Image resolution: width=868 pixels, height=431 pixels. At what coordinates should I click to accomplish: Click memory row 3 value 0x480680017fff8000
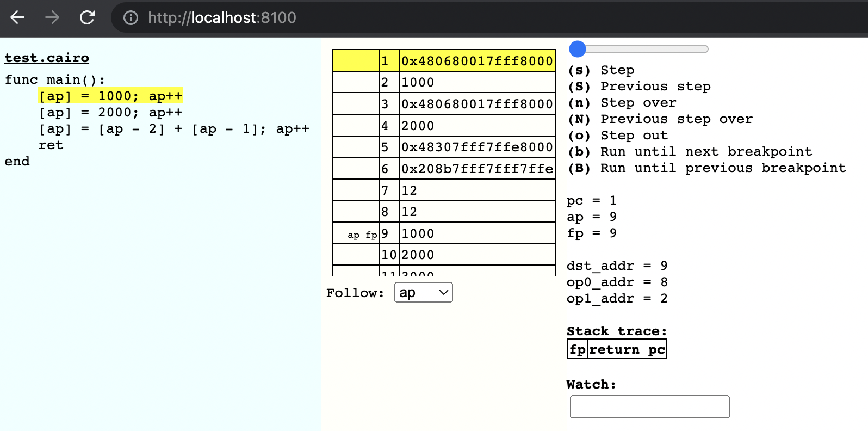(477, 104)
